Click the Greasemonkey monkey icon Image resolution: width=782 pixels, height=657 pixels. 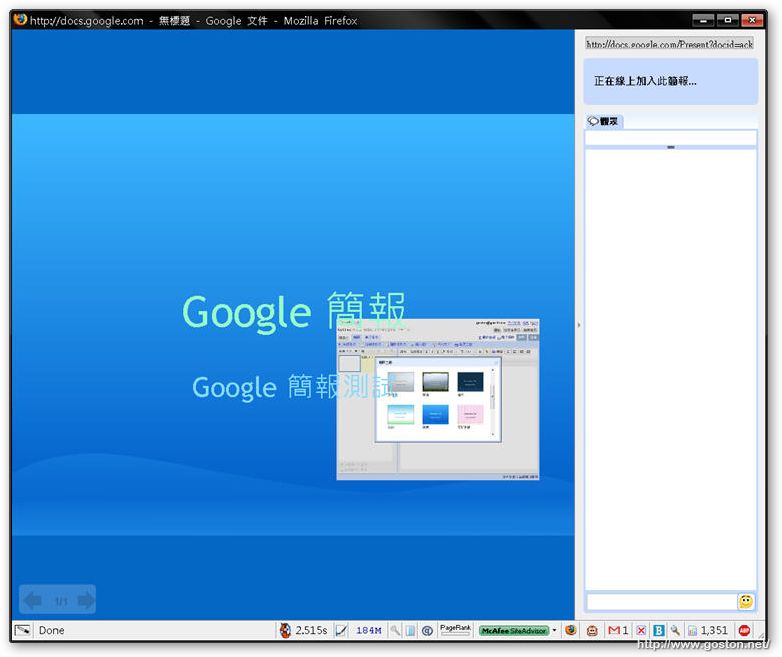pyautogui.click(x=592, y=631)
